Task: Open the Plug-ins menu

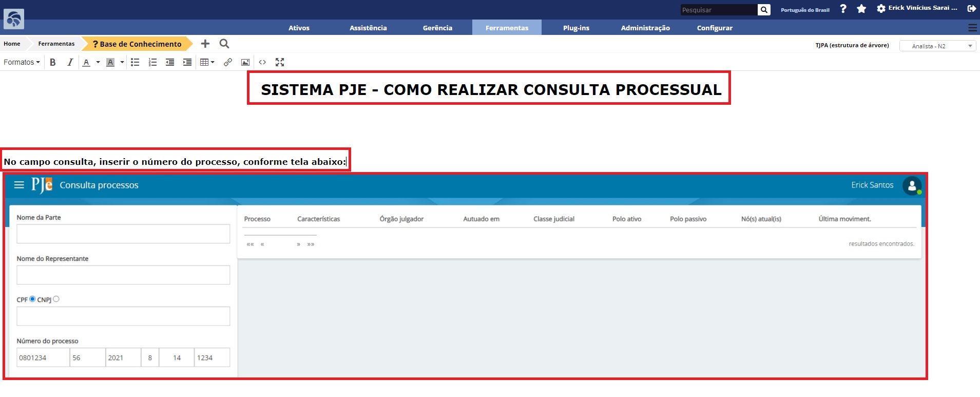Action: click(x=576, y=28)
